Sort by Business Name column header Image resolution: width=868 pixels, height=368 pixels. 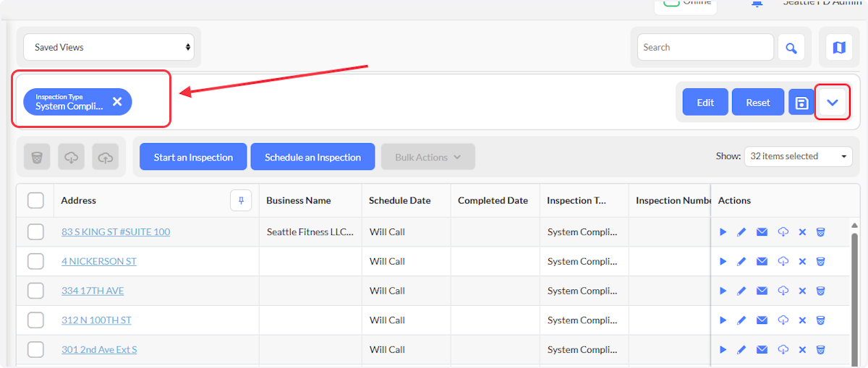click(x=299, y=200)
